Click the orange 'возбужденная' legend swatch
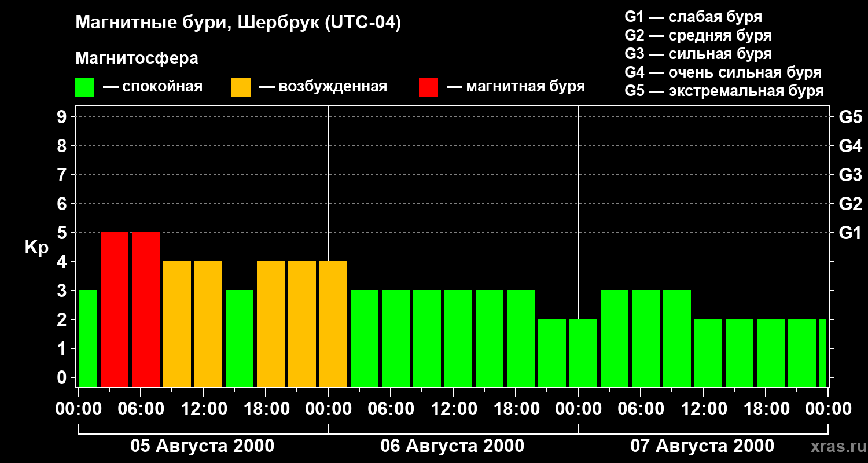This screenshot has width=868, height=463. click(x=241, y=87)
